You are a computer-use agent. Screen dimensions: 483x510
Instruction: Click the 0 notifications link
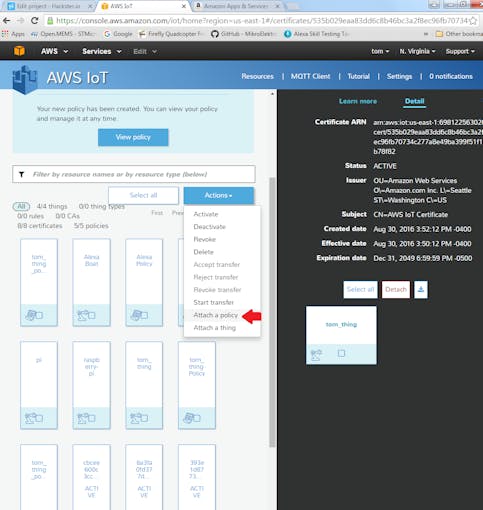pos(451,76)
